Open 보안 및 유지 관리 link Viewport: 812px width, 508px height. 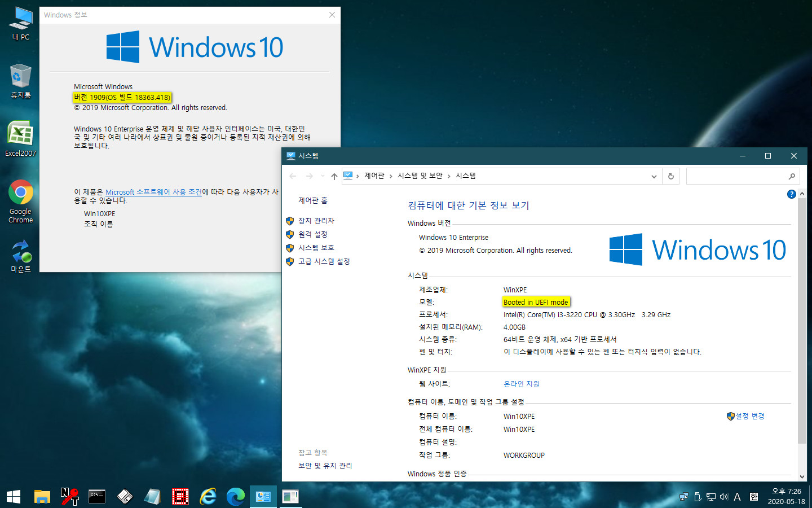(x=325, y=466)
